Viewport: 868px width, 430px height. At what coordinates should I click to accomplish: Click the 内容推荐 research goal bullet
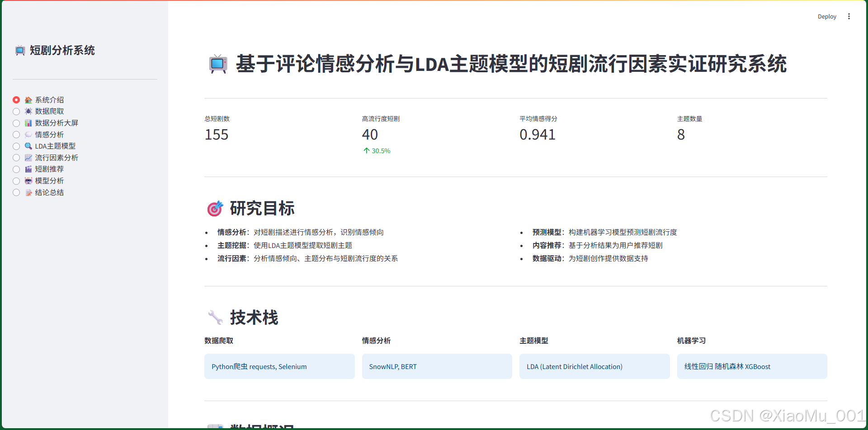pos(597,245)
